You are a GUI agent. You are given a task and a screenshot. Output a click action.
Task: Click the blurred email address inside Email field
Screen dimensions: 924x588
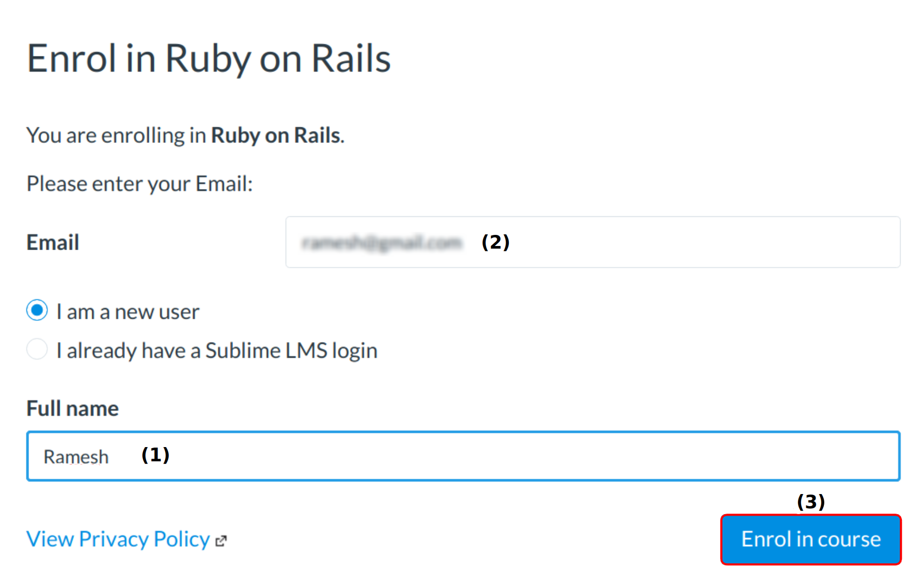point(381,243)
